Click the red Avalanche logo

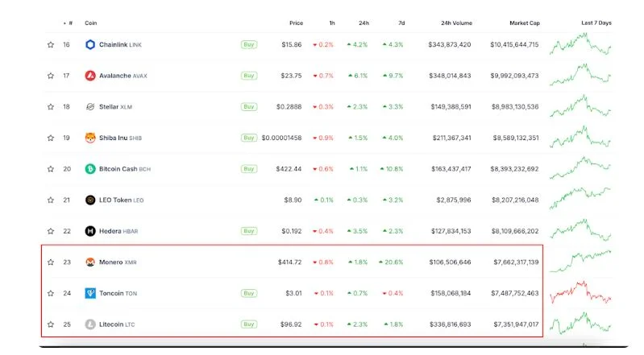coord(90,76)
